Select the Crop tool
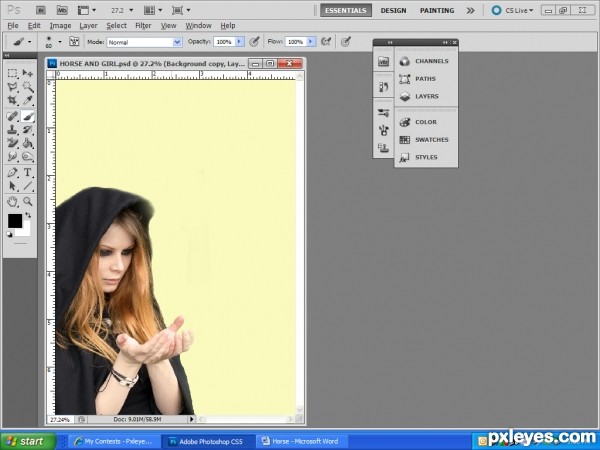 point(13,100)
